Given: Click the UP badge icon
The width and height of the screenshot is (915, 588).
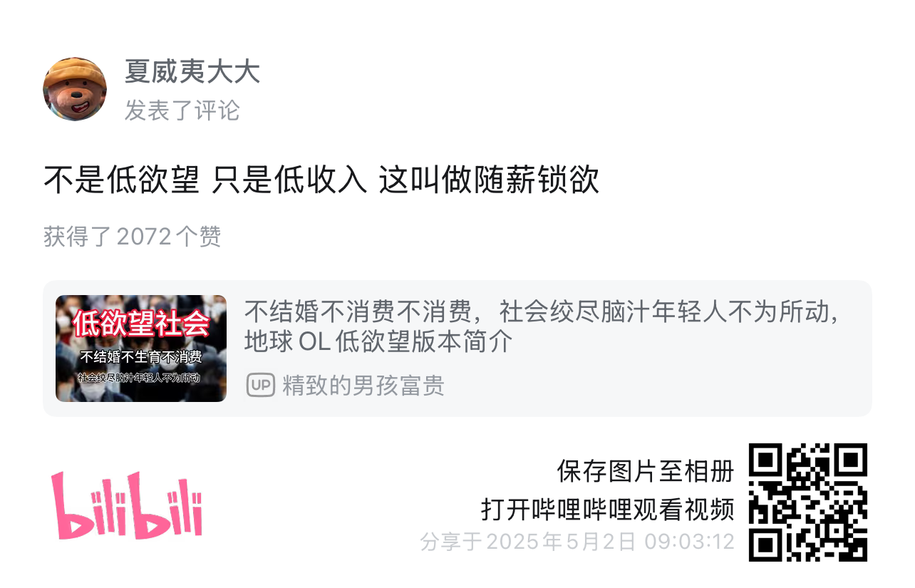Looking at the screenshot, I should 260,386.
